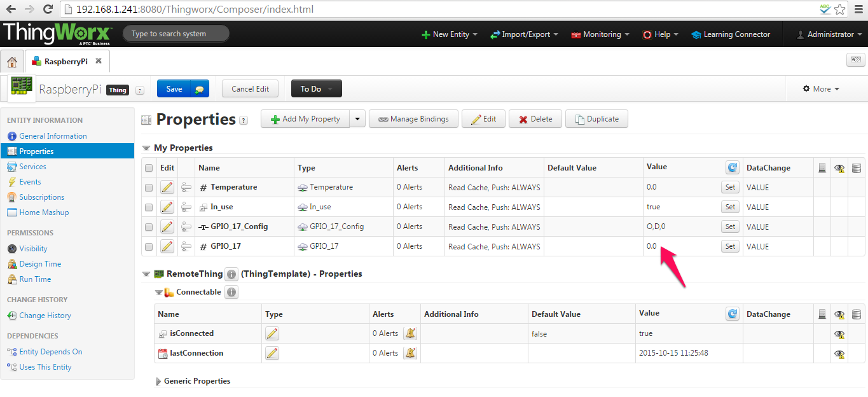Open Services in sidebar
Image resolution: width=868 pixels, height=397 pixels.
tap(32, 167)
